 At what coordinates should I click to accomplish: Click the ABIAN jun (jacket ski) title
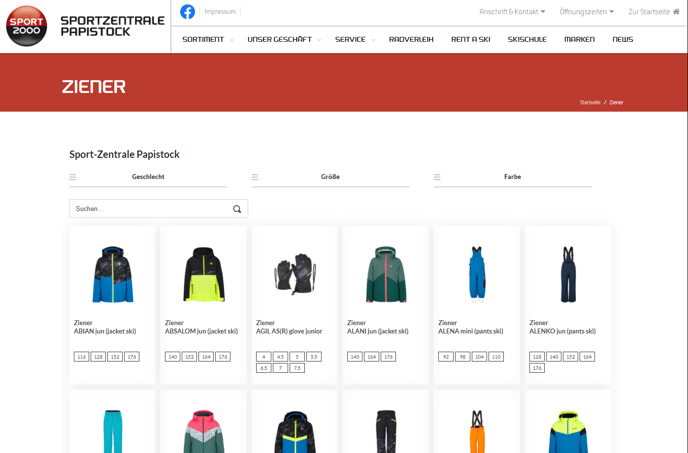tap(105, 331)
